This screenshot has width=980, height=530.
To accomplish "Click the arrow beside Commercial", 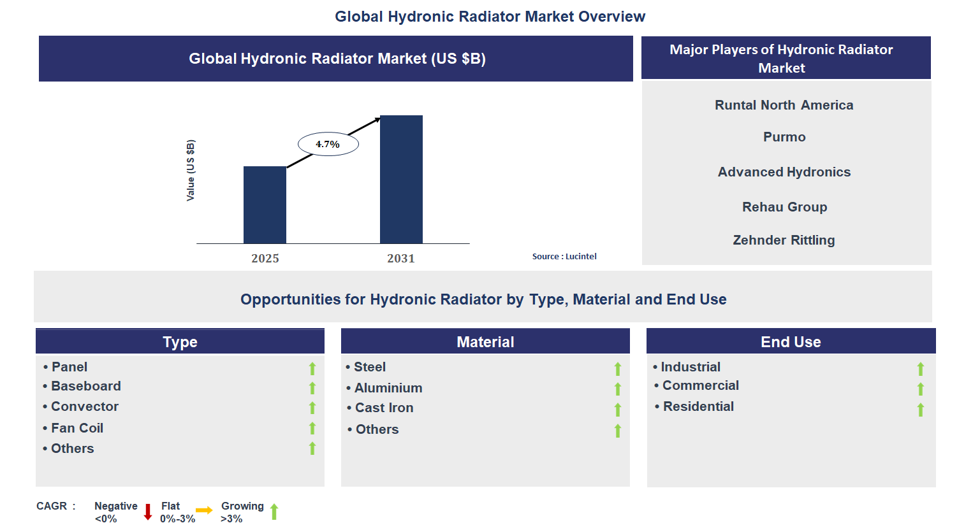I will pyautogui.click(x=920, y=389).
